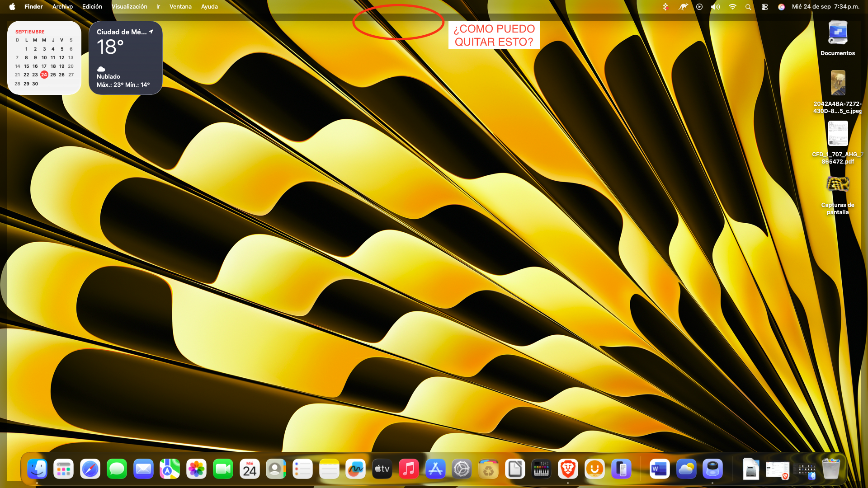868x488 pixels.
Task: Open the Apple menu
Action: (12, 7)
